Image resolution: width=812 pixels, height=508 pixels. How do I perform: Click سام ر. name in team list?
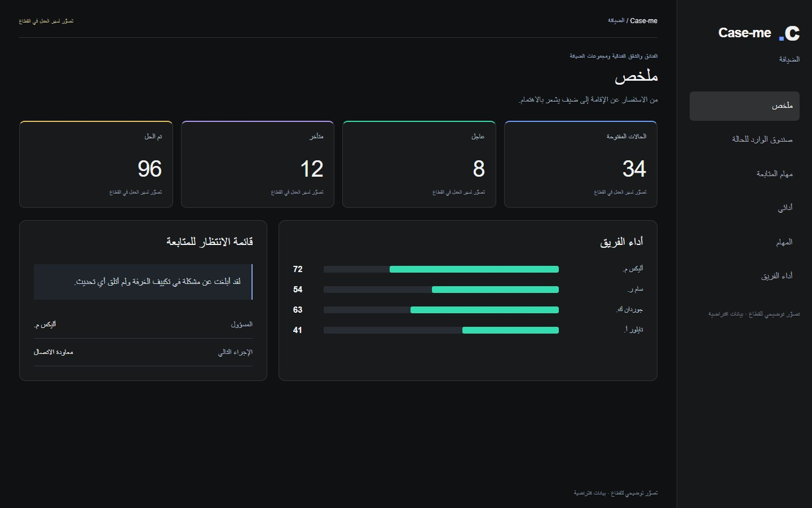pyautogui.click(x=635, y=289)
